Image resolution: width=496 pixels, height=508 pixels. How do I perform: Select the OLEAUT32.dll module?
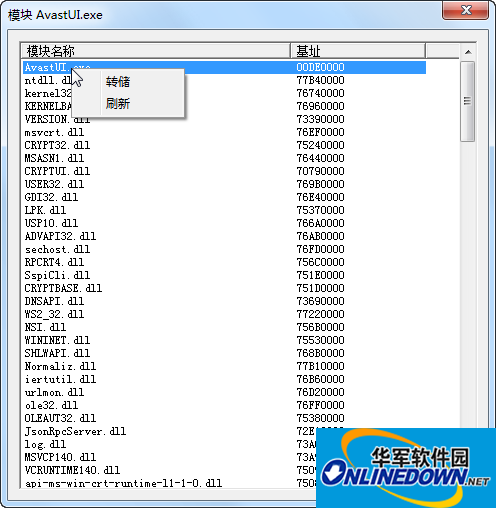tap(60, 418)
